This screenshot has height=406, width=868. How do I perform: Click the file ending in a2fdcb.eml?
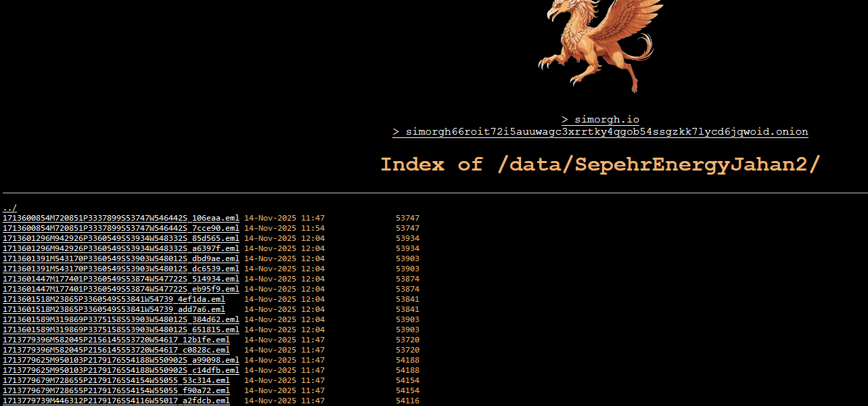[116, 401]
